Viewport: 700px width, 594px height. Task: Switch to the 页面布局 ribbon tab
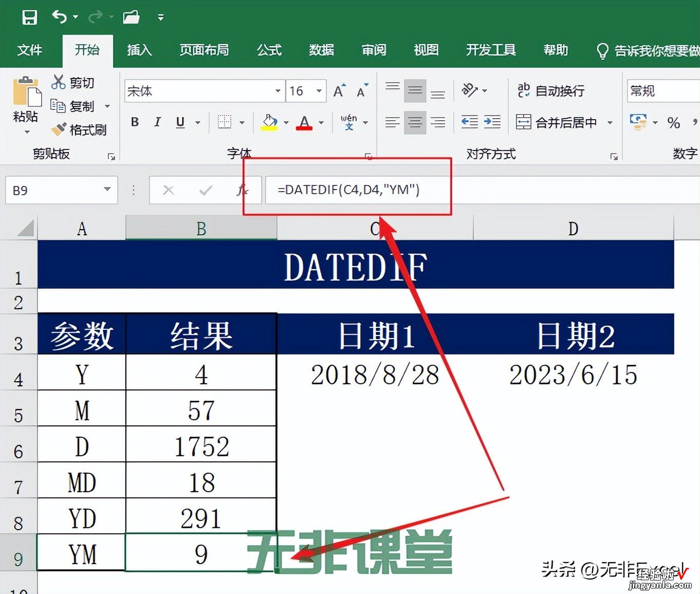pos(204,50)
